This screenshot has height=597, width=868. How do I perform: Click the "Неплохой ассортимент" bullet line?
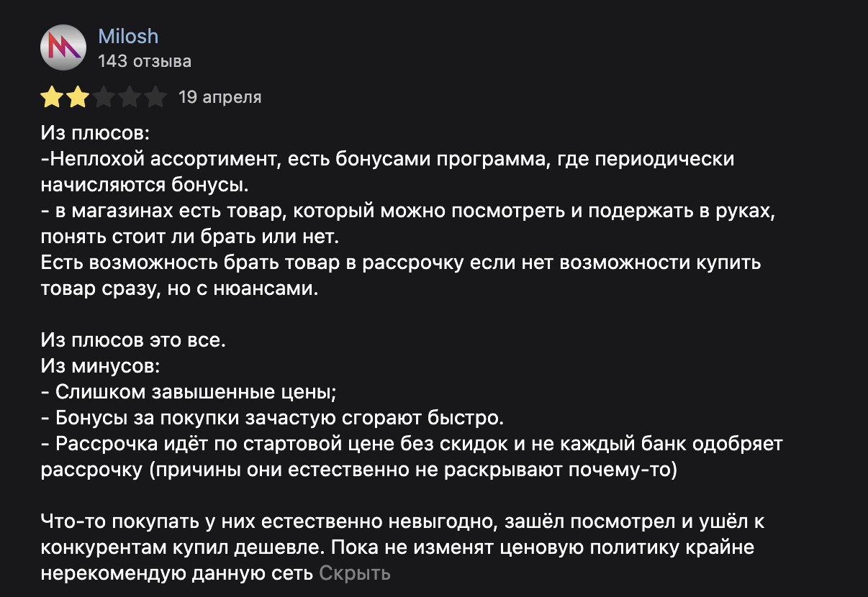click(389, 160)
